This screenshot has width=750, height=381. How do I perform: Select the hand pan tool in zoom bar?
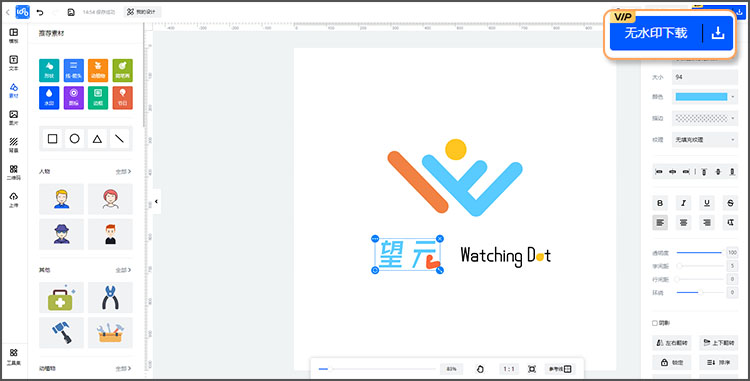[481, 369]
